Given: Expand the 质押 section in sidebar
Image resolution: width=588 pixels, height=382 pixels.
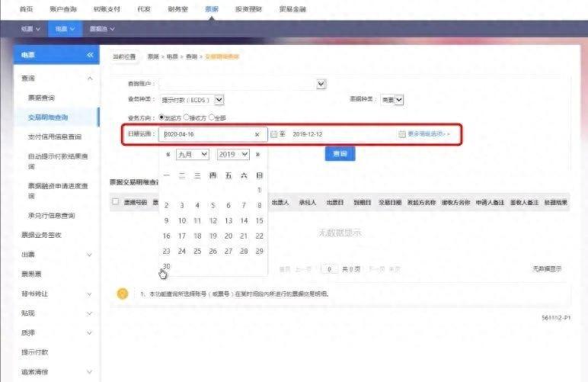Looking at the screenshot, I should pyautogui.click(x=90, y=333).
